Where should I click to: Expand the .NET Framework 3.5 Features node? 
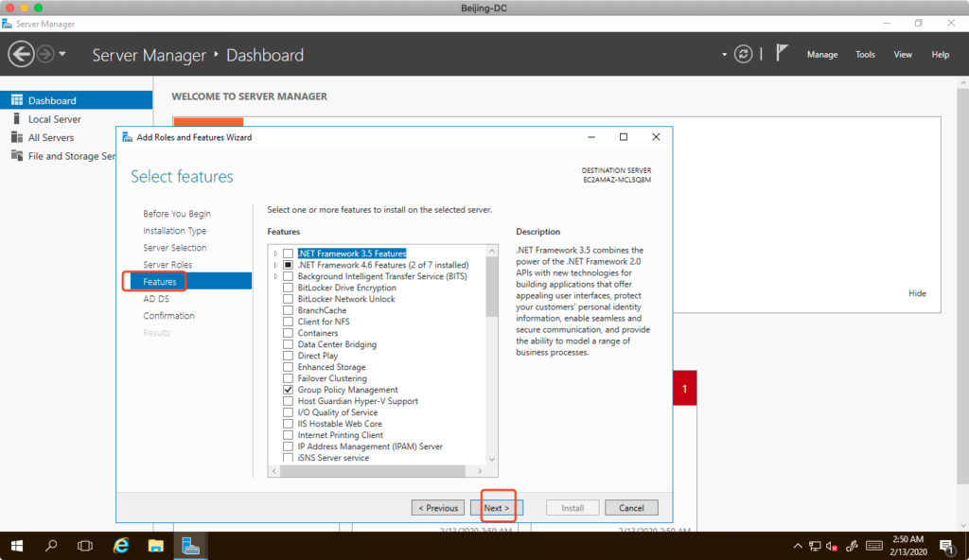pos(276,254)
